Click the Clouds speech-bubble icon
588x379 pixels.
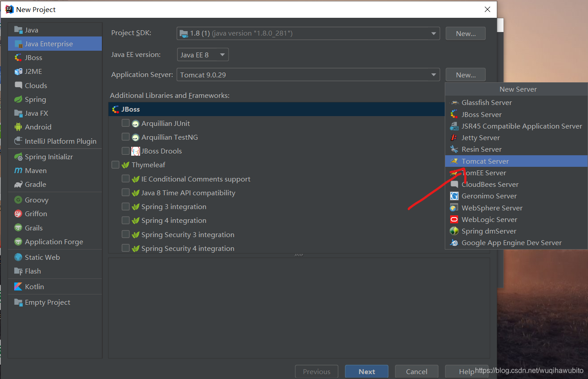point(18,85)
